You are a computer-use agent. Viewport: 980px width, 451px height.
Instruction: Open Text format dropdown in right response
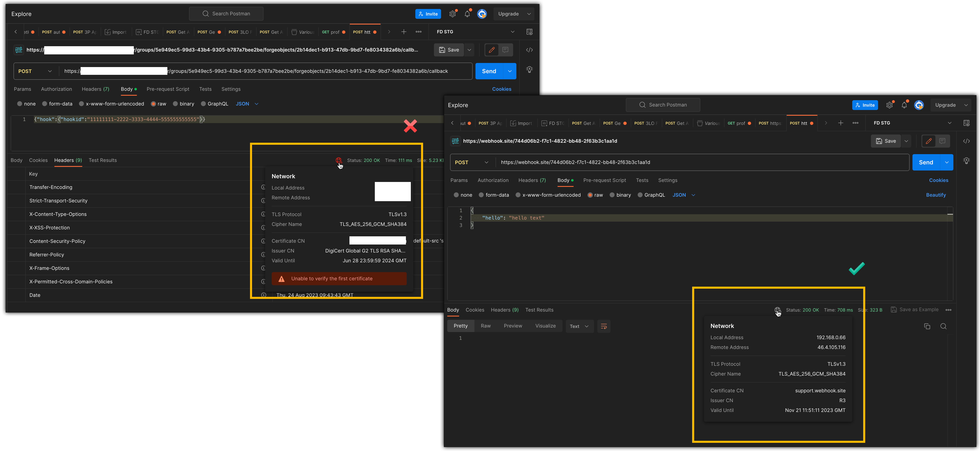(579, 326)
